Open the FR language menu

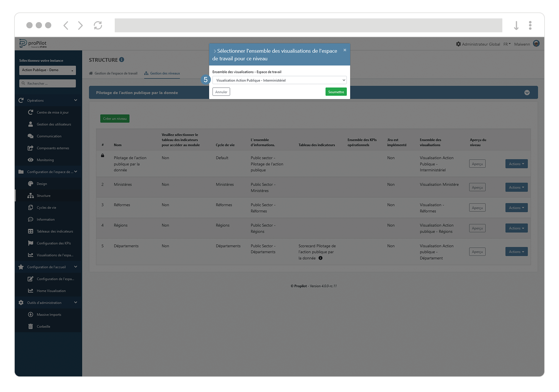pos(507,44)
